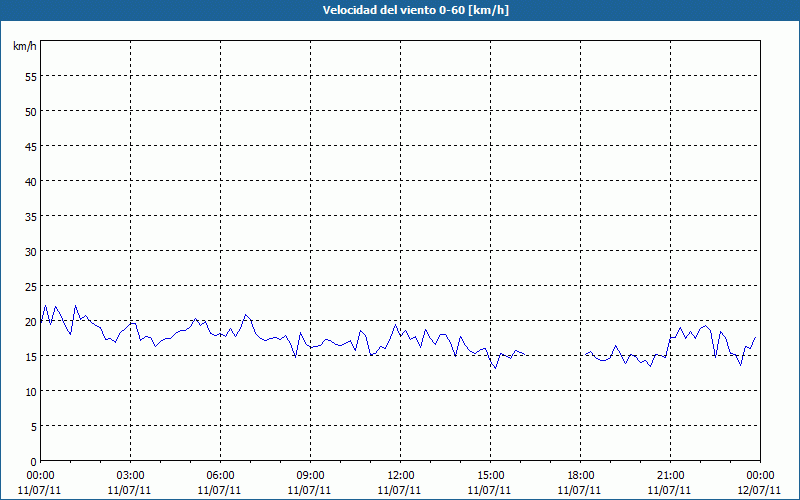Click the x-axis time label '12:00'

[x=401, y=476]
